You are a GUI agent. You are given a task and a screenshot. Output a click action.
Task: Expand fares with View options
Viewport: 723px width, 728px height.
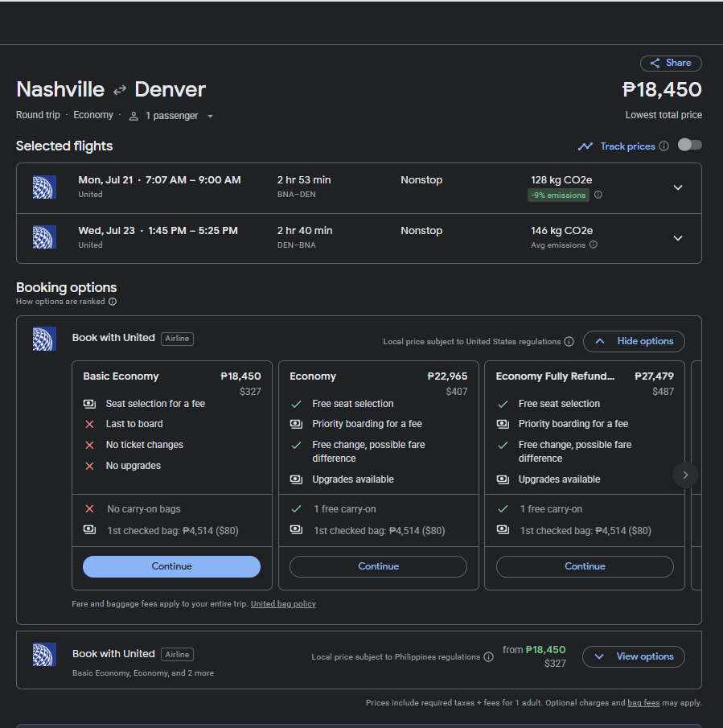coord(634,656)
